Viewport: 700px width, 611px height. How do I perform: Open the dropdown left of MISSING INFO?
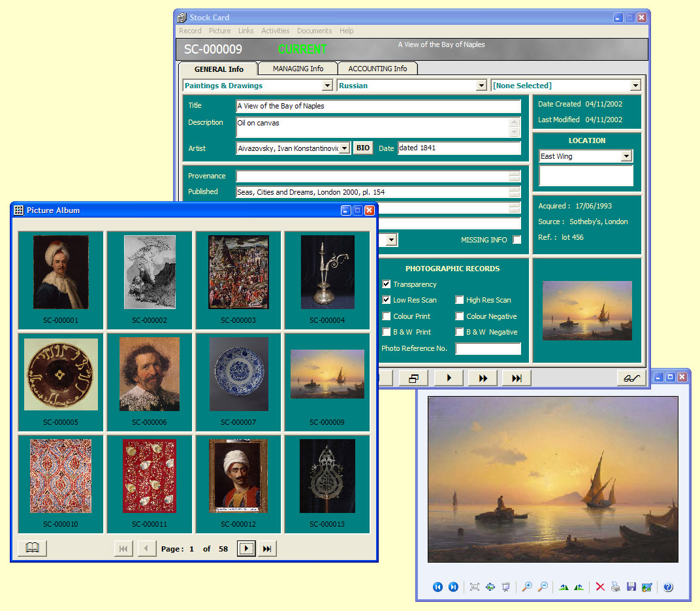[x=391, y=240]
